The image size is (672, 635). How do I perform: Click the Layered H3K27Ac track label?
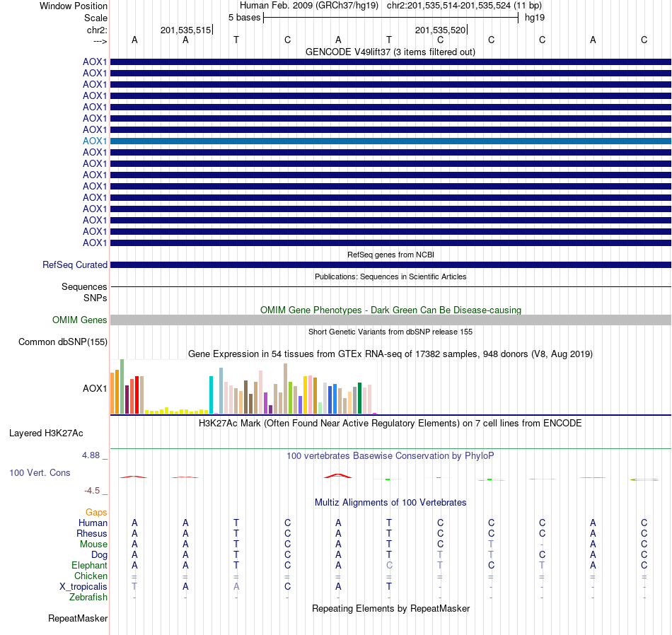click(x=46, y=433)
